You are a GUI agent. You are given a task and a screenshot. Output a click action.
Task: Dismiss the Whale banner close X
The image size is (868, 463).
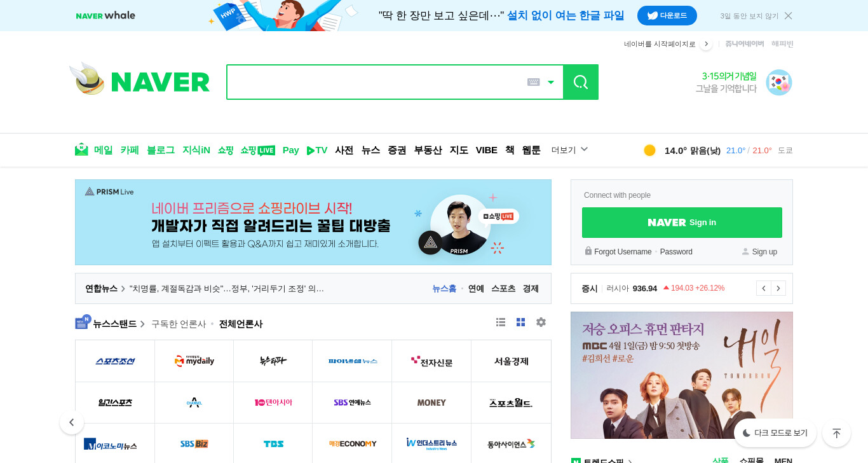(x=789, y=16)
